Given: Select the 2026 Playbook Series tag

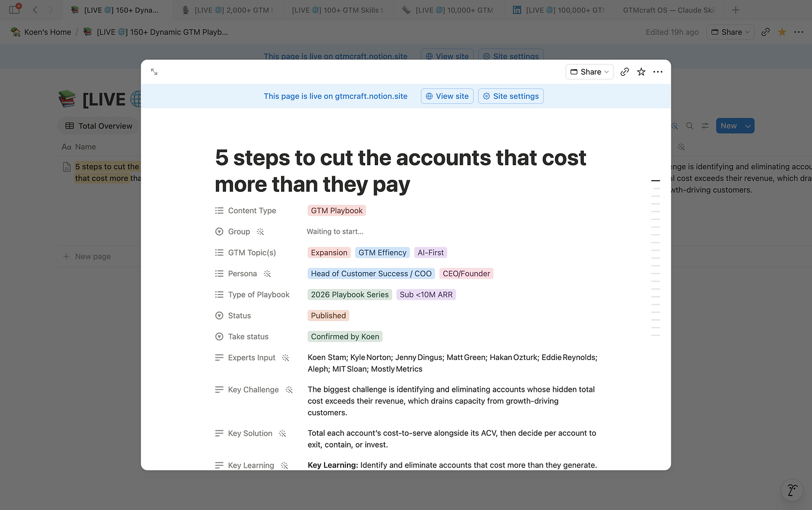Looking at the screenshot, I should point(350,295).
